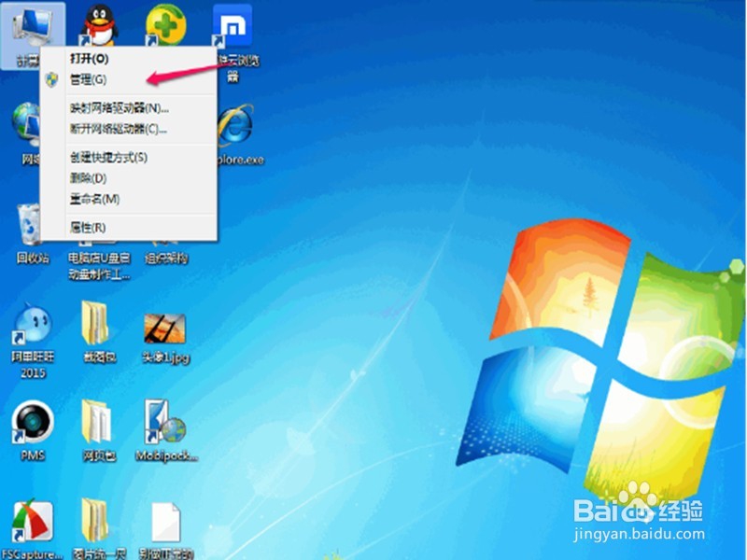Select the Recycle Bin (回收站) icon

29,225
